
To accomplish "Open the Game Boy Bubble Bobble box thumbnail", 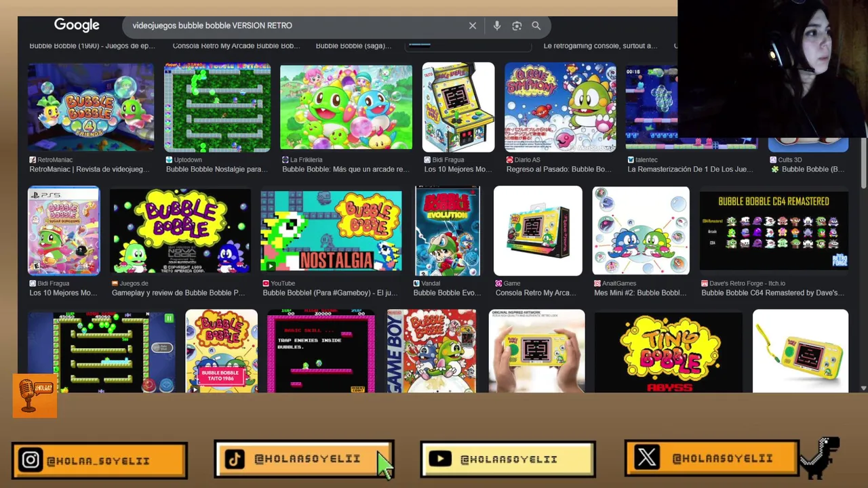I will pyautogui.click(x=431, y=351).
